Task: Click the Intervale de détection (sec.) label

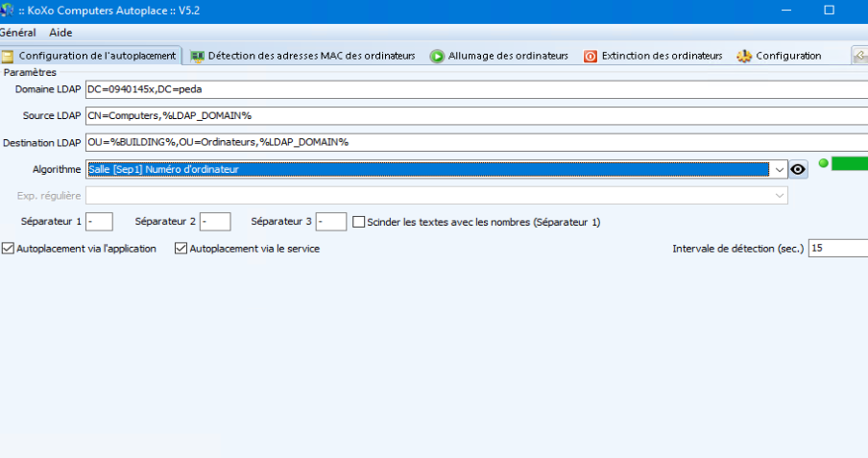Action: (738, 249)
